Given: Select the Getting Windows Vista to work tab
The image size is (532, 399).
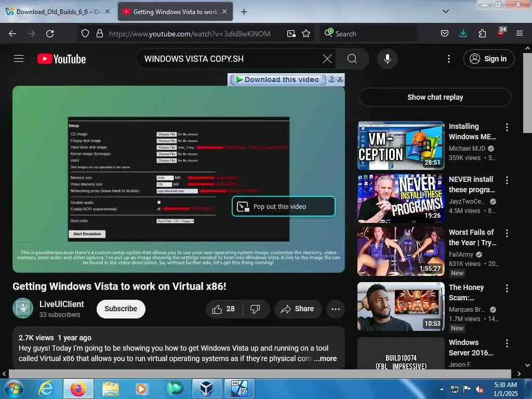Looking at the screenshot, I should click(x=175, y=12).
